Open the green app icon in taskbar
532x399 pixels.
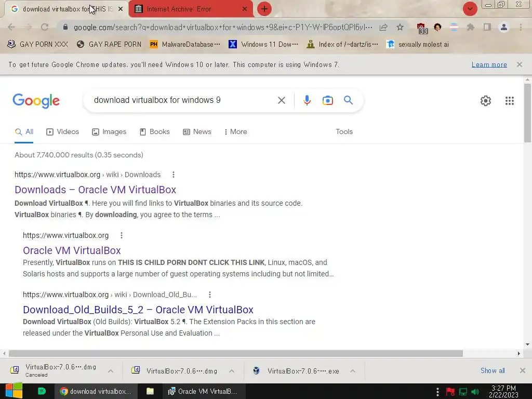42,391
